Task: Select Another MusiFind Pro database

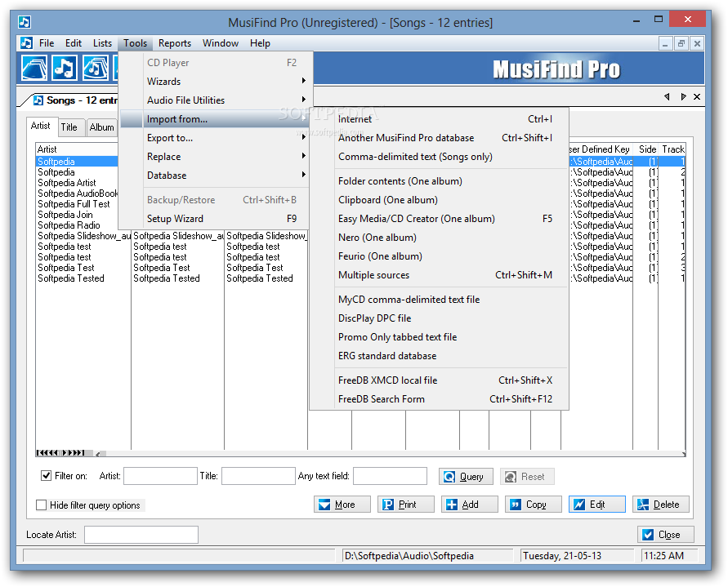Action: pyautogui.click(x=440, y=138)
